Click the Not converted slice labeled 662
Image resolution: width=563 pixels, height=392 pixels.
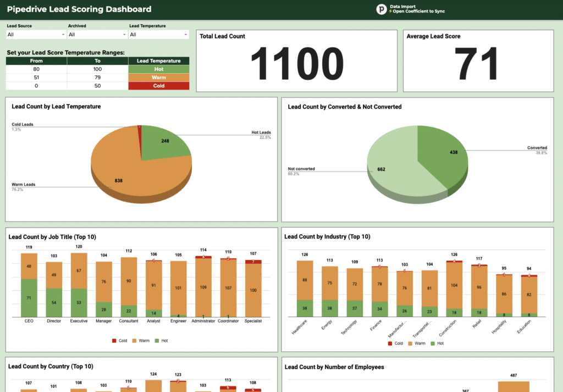[382, 169]
